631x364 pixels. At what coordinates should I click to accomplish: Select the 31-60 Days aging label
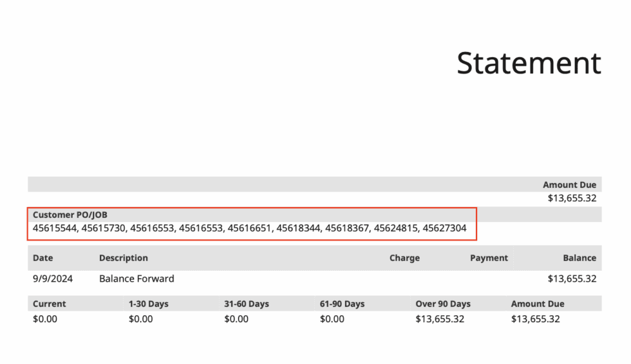247,304
